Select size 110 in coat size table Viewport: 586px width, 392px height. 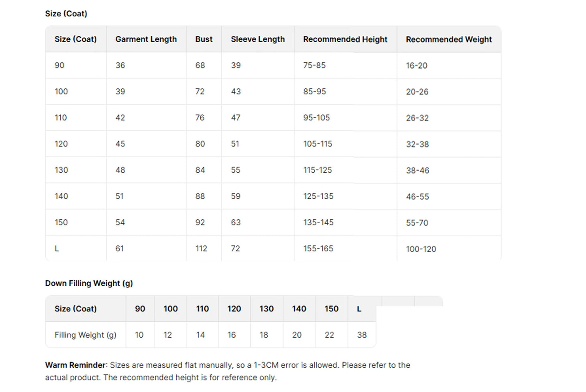click(61, 118)
